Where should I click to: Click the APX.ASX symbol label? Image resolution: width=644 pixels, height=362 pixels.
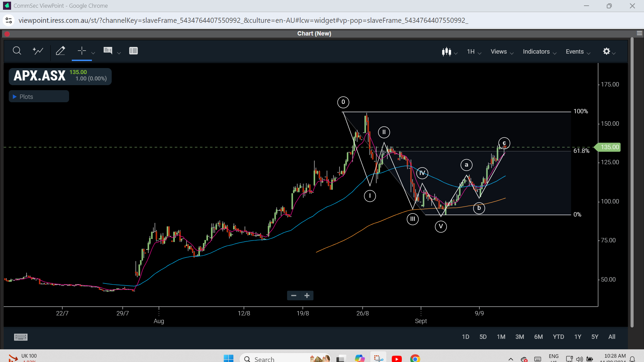[x=40, y=76]
